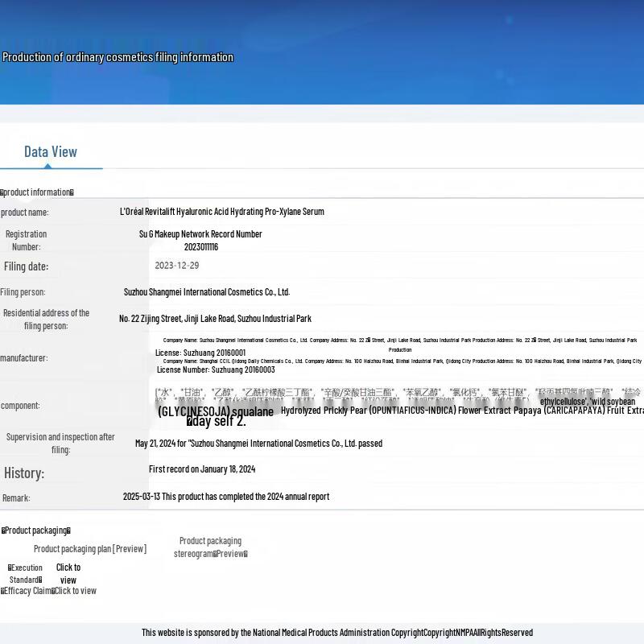Click the L'Oréal Revitalift product name text
Screen dimensions: 644x644
222,212
